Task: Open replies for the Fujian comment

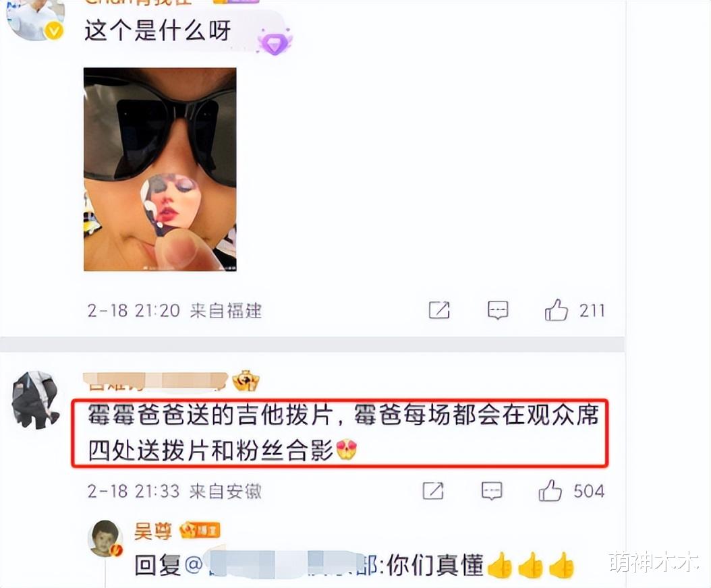Action: (497, 311)
